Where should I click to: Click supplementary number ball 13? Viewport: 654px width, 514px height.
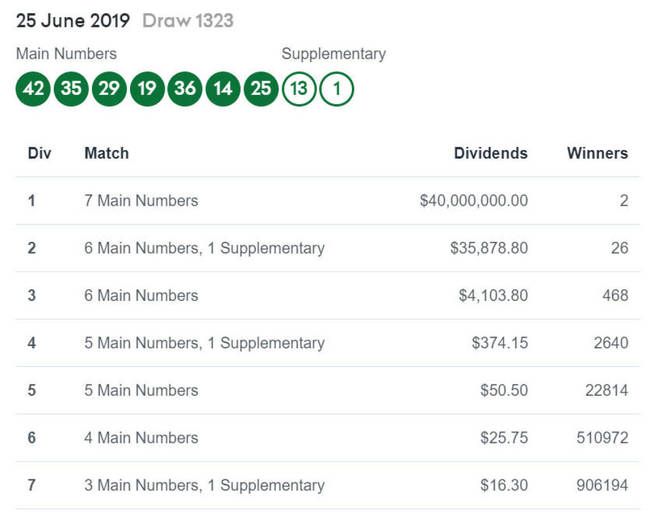pyautogui.click(x=299, y=88)
